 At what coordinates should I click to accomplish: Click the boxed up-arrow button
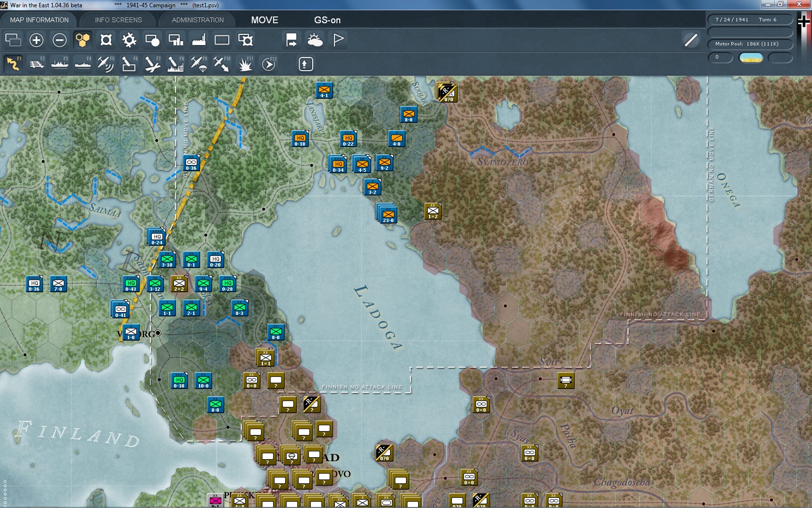click(x=305, y=64)
